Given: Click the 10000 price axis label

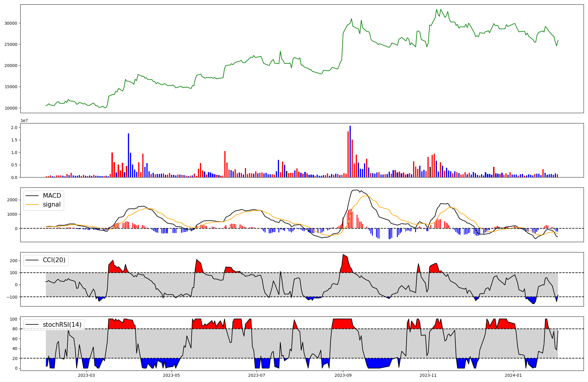Looking at the screenshot, I should 11,108.
